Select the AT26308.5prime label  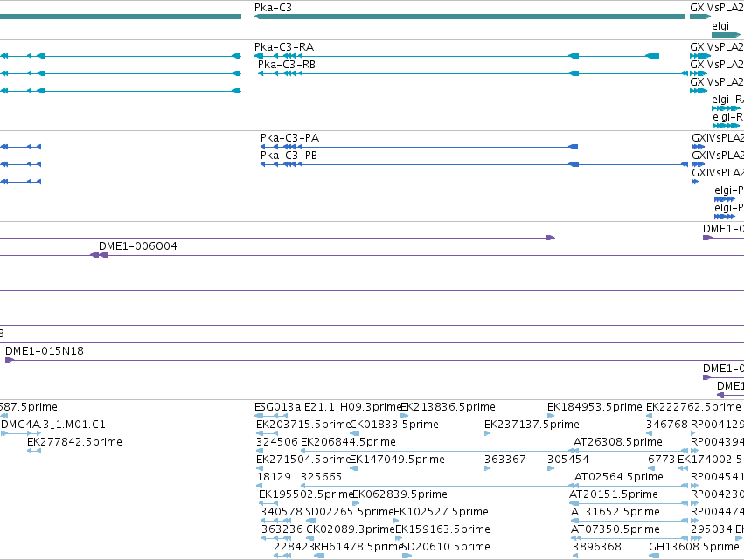pyautogui.click(x=618, y=442)
